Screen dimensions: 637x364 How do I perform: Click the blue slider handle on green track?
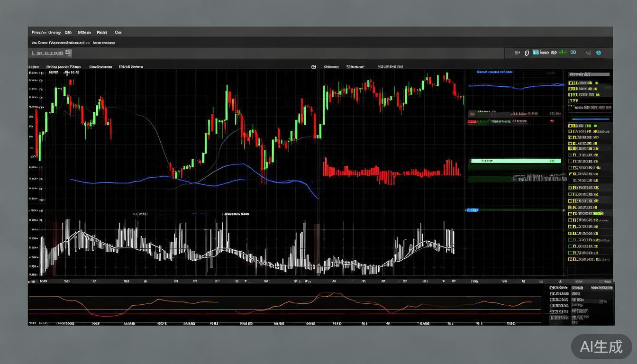pos(473,210)
